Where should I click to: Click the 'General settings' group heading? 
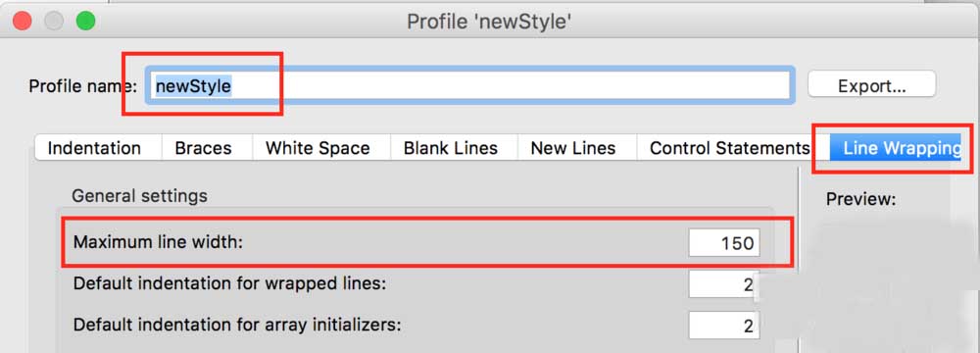click(139, 196)
